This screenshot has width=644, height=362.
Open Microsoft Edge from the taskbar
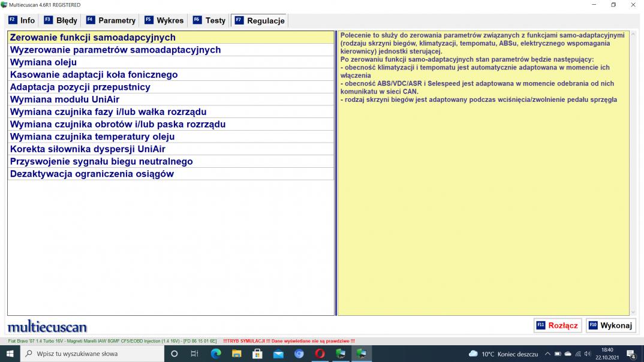216,354
